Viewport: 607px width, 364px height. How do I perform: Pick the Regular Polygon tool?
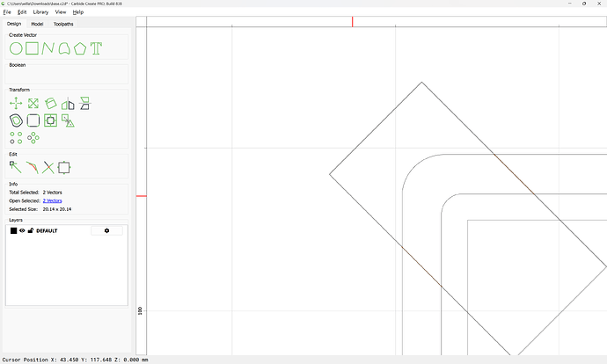[80, 48]
